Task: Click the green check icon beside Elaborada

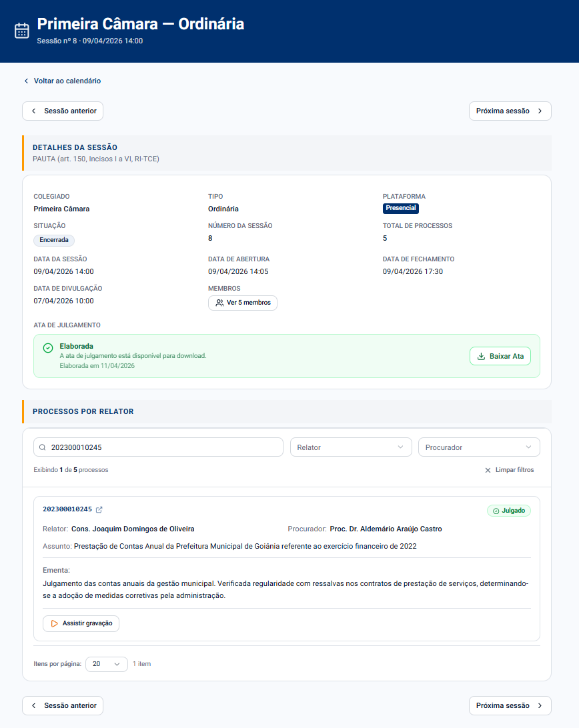Action: (x=48, y=348)
